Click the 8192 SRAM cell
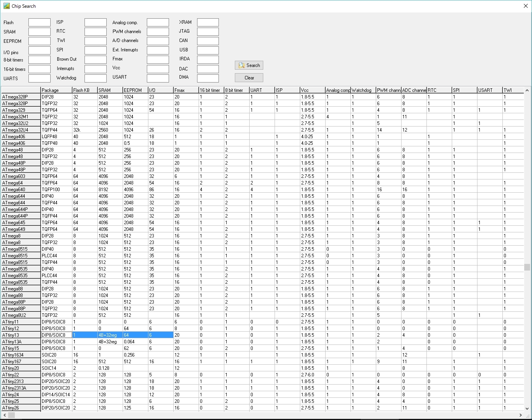Screen dimensions: 532x420 pos(110,190)
